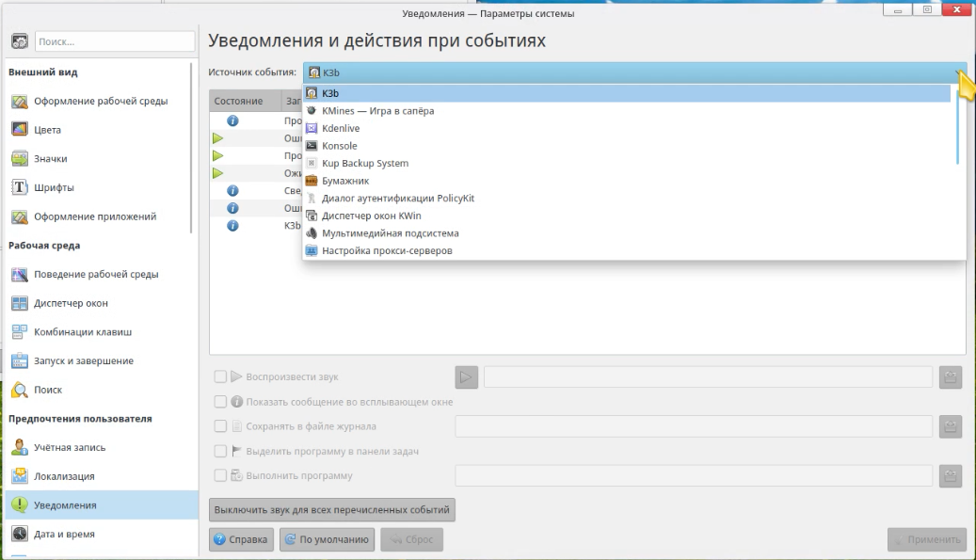Click the Сброс button
The width and height of the screenshot is (976, 560).
pyautogui.click(x=411, y=539)
